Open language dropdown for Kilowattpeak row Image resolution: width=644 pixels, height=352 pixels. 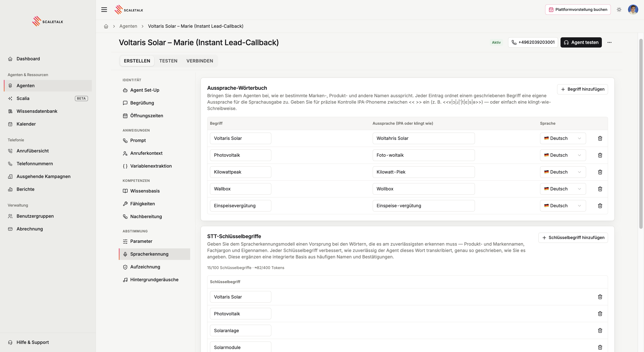pyautogui.click(x=563, y=172)
